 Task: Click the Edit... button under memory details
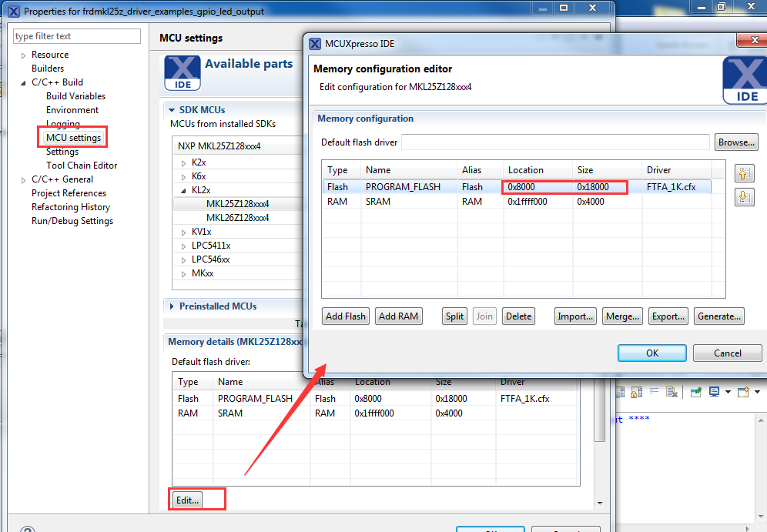coord(188,500)
